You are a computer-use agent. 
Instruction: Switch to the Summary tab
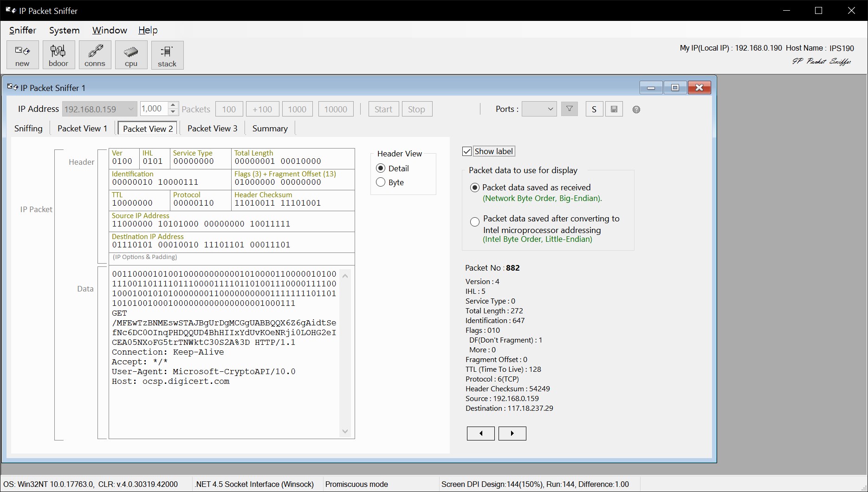click(270, 128)
